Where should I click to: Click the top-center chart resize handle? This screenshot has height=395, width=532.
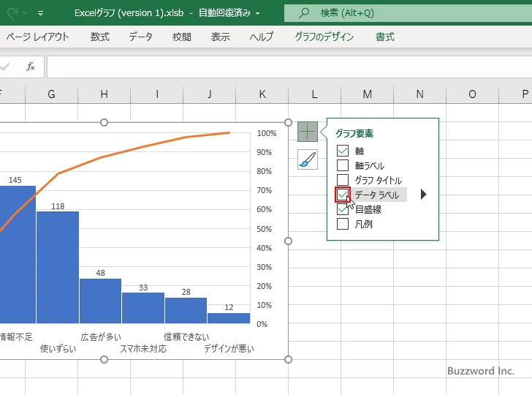click(x=104, y=122)
